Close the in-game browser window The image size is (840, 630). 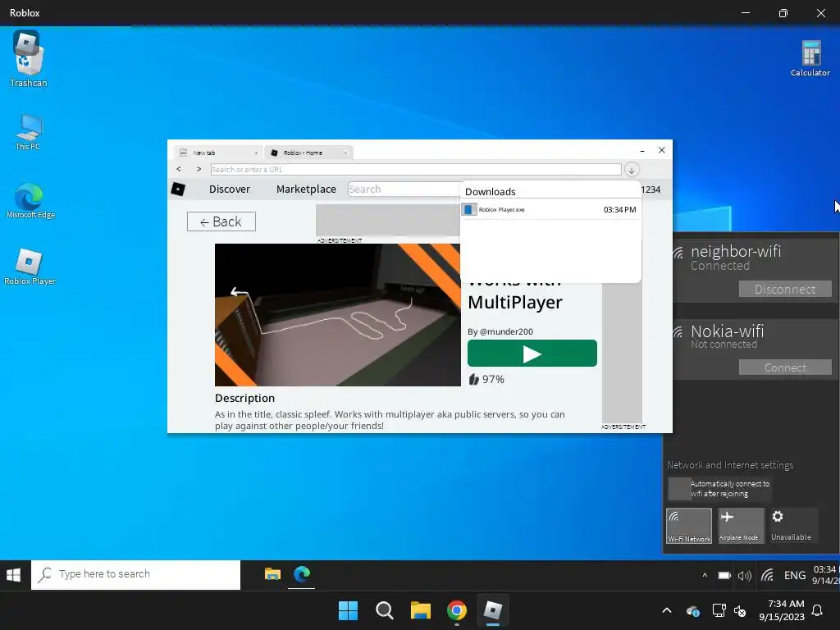[662, 151]
